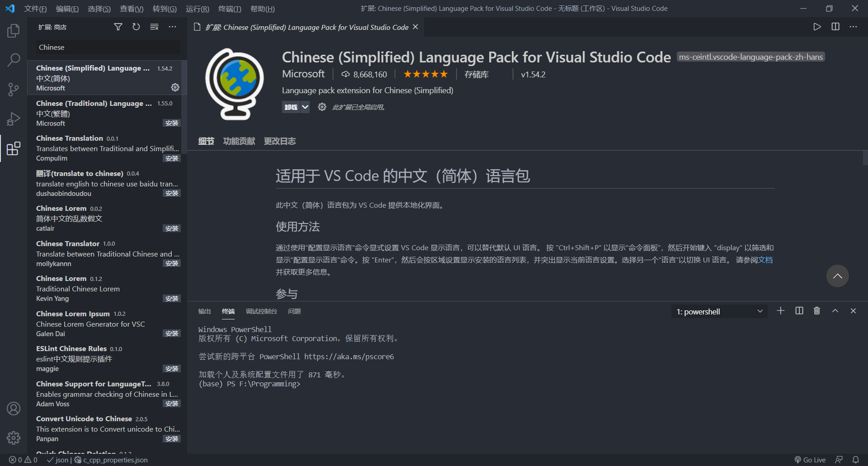Select Chinese Lorem Ipsum by Galen Dai

click(107, 323)
